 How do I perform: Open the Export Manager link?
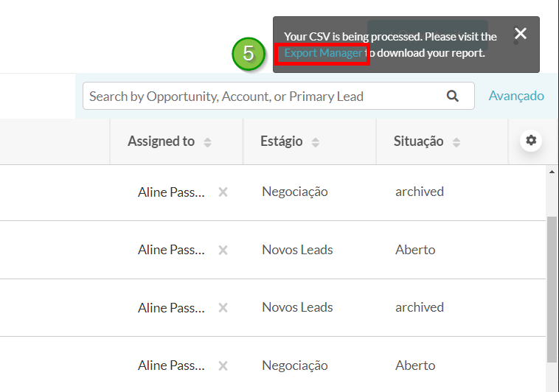[323, 53]
